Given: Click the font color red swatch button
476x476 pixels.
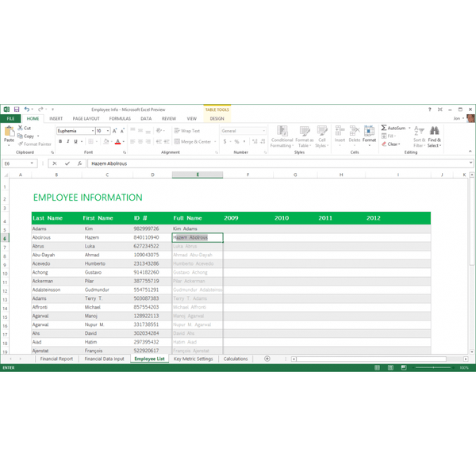Looking at the screenshot, I should click(117, 142).
